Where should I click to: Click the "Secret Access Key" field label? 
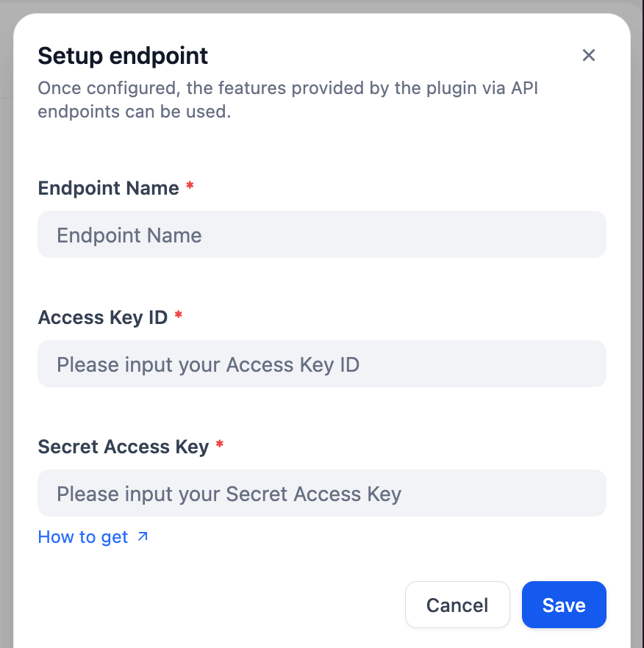123,447
